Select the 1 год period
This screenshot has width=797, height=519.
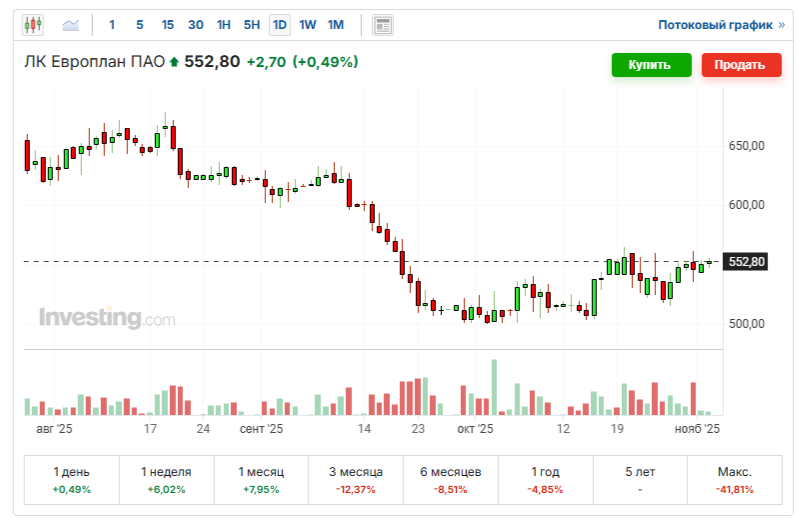(x=545, y=480)
